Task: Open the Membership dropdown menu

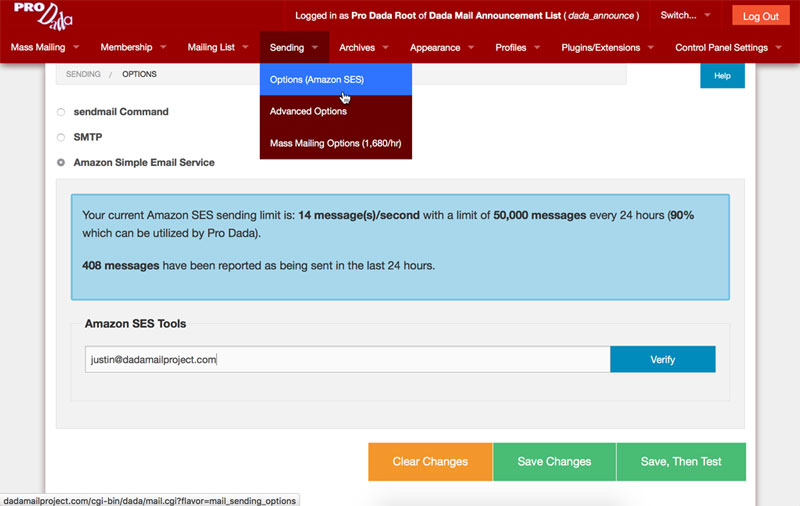Action: point(133,47)
